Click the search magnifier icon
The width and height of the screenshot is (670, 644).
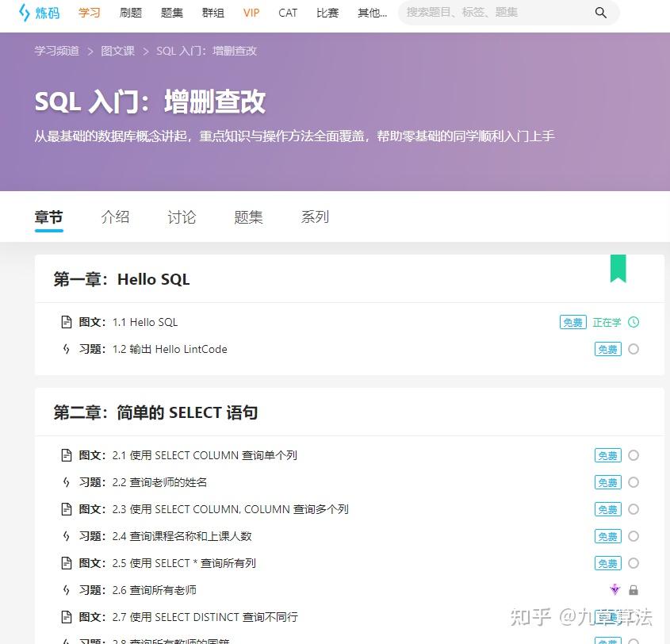coord(601,13)
